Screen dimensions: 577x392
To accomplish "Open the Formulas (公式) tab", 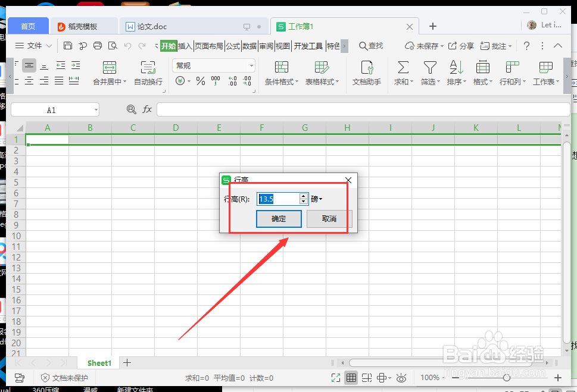I will click(233, 46).
